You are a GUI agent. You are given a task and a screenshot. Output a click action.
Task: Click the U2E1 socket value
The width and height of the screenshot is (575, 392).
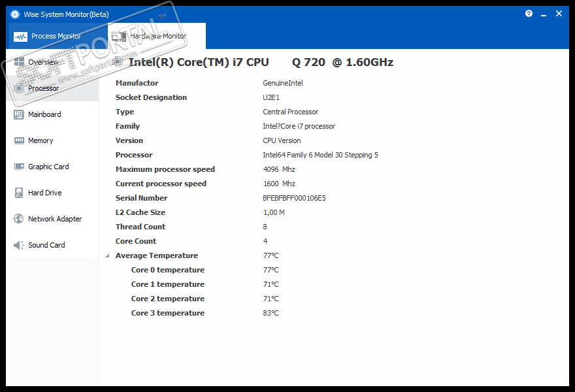271,97
